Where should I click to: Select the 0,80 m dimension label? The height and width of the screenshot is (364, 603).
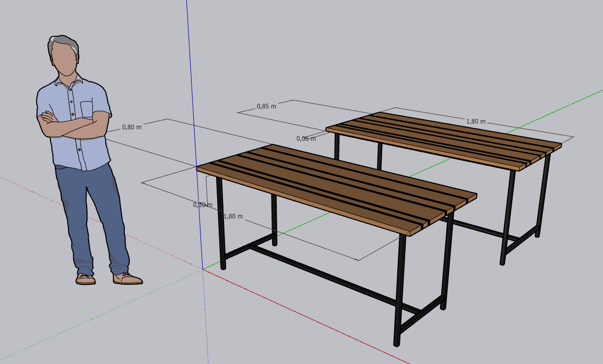(x=132, y=127)
